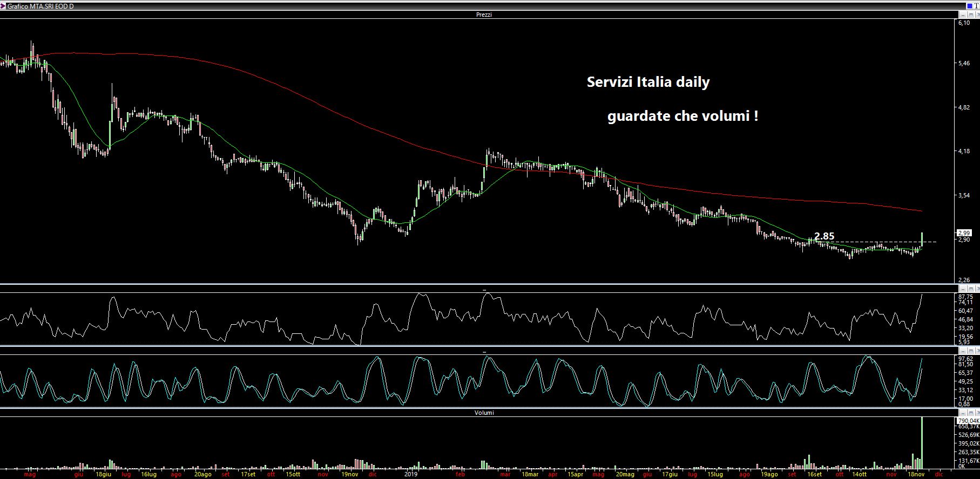Click the '17set' date axis label
The width and height of the screenshot is (980, 479).
coord(248,475)
